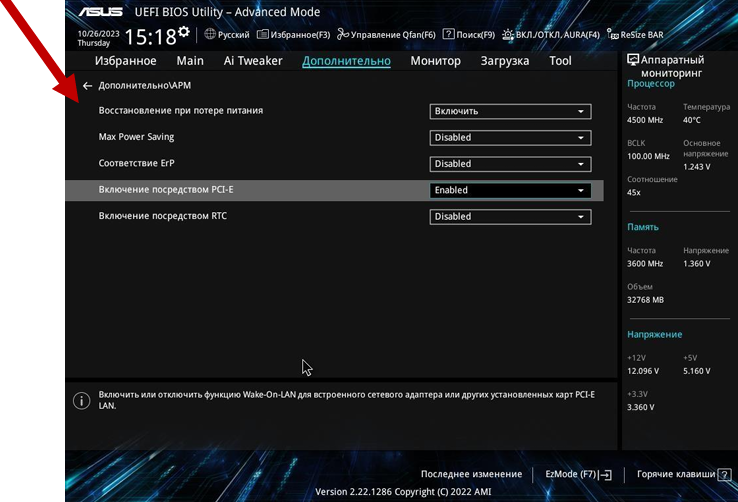
Task: Click the Version 2.22.1286 copyright text
Action: click(x=403, y=492)
